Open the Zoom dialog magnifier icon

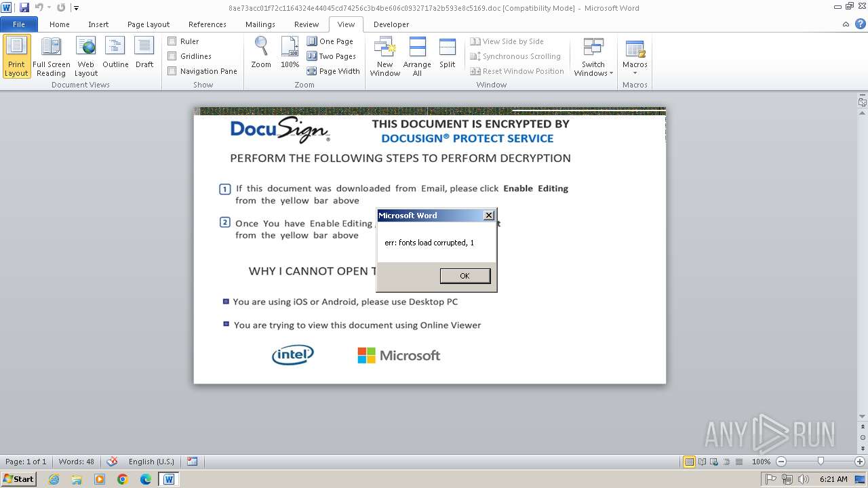tap(261, 53)
